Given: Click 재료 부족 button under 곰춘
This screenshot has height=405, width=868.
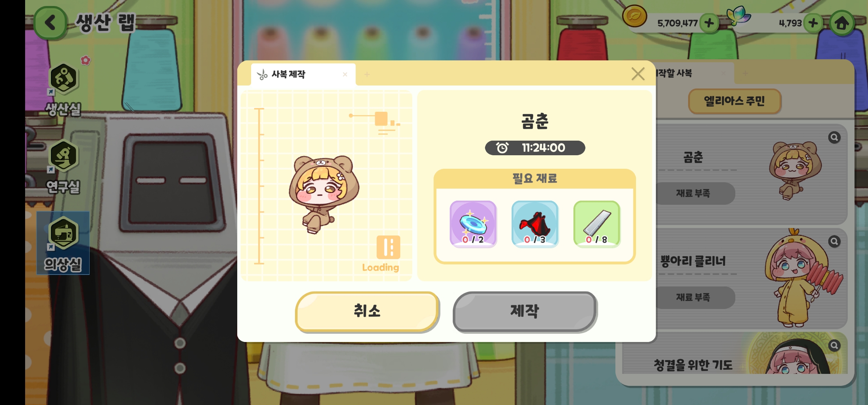Looking at the screenshot, I should (693, 193).
